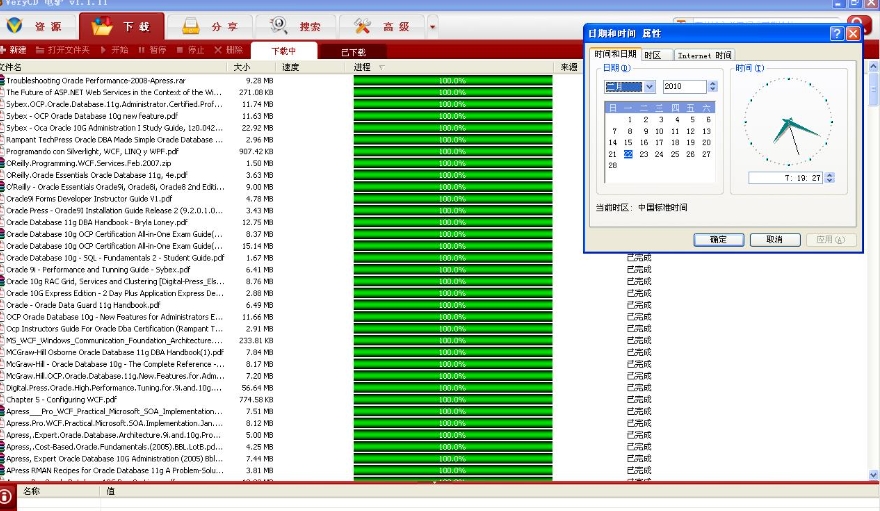Open the month dropdown in date dialog
Viewport: 880px width, 511px height.
(649, 86)
